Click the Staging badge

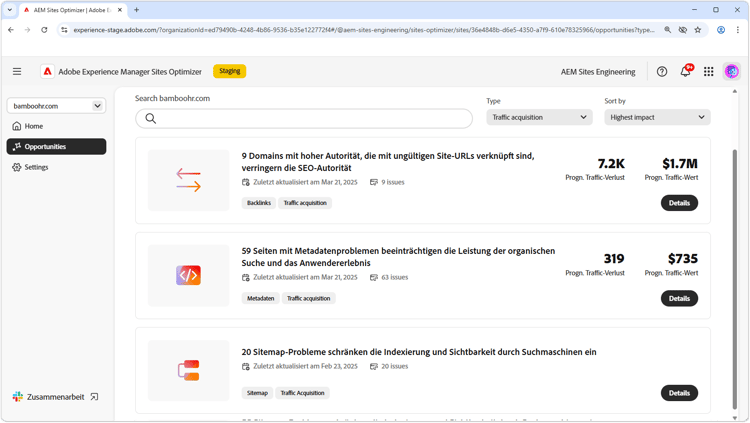[230, 71]
